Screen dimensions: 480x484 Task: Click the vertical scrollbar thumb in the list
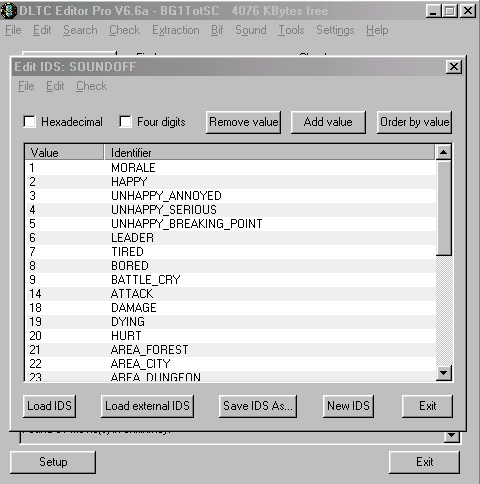click(444, 208)
